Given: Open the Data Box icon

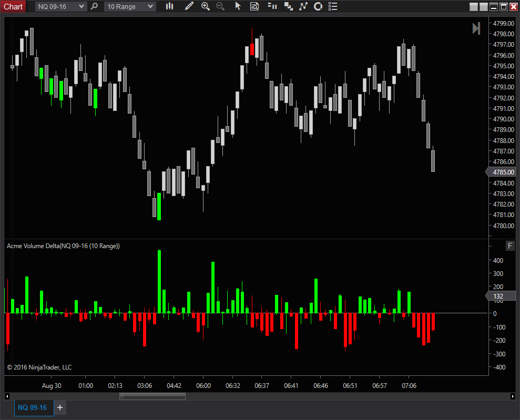Looking at the screenshot, I should click(x=254, y=6).
